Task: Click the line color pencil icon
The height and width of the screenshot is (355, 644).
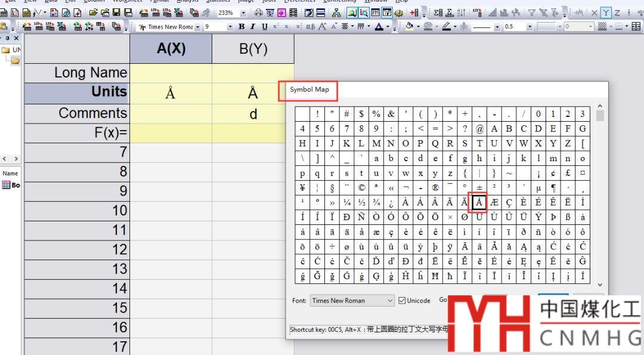Action: pyautogui.click(x=446, y=26)
